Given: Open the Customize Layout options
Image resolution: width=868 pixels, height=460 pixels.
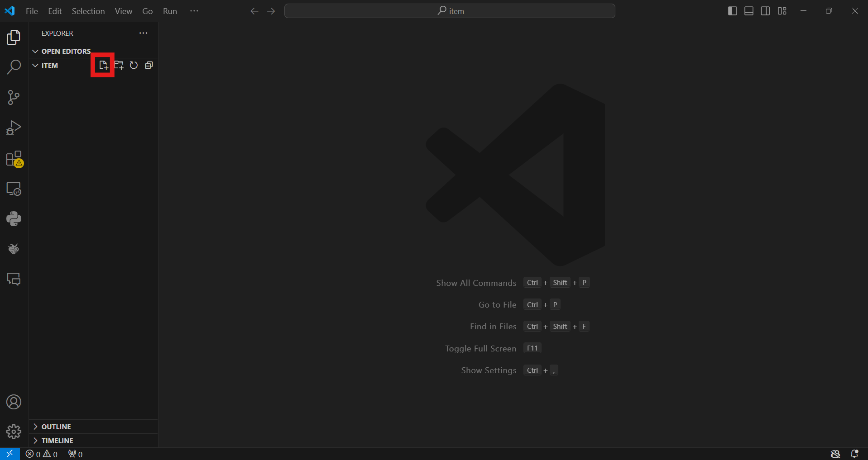Looking at the screenshot, I should tap(782, 11).
